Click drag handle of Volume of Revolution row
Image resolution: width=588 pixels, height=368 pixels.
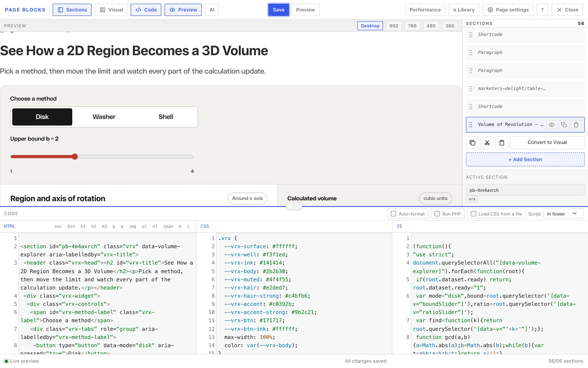tap(471, 125)
